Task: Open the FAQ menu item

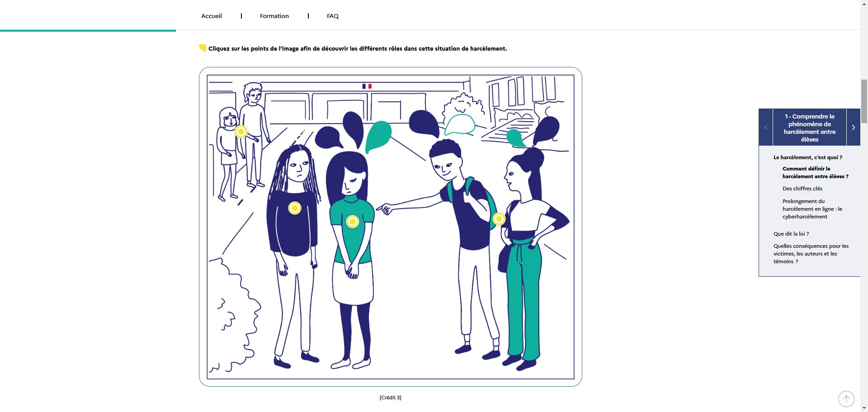Action: (x=333, y=16)
